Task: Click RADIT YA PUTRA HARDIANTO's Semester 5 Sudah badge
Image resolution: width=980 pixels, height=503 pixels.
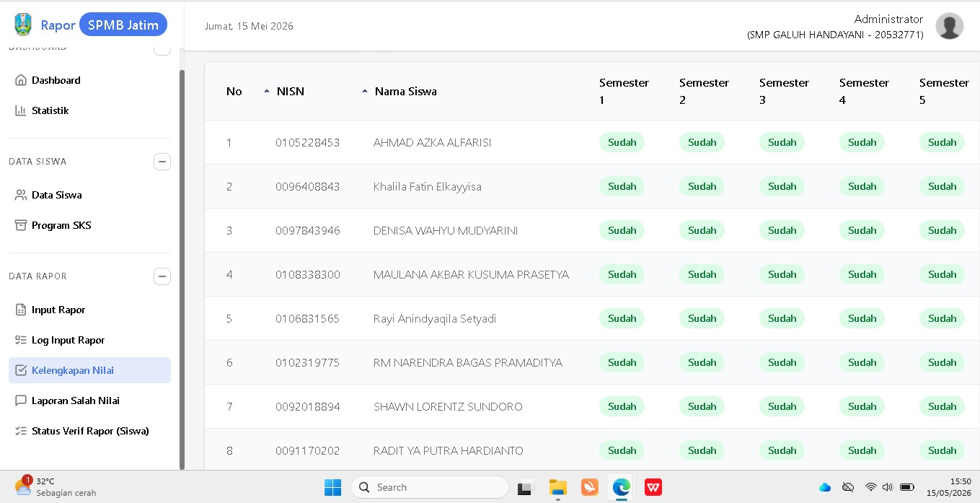Action: tap(942, 450)
